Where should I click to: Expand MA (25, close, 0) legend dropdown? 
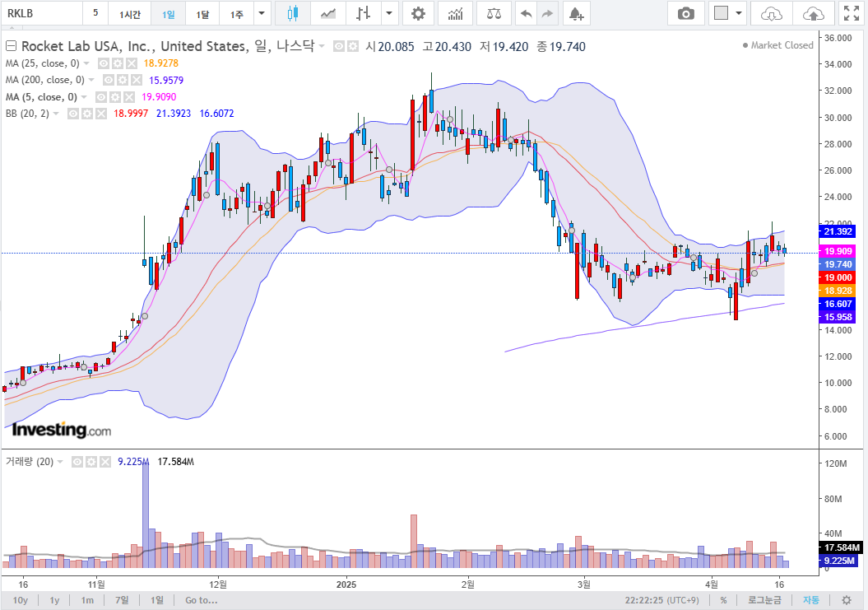[x=86, y=63]
